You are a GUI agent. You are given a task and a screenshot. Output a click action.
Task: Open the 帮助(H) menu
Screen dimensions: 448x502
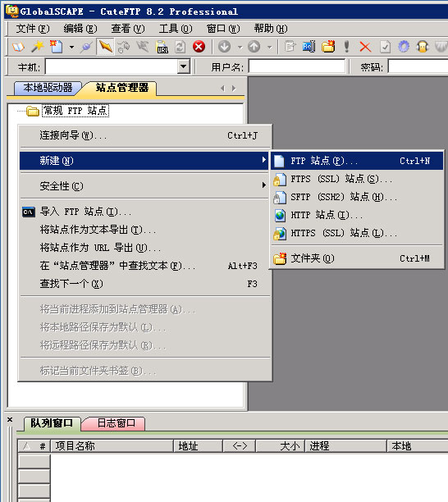[x=271, y=29]
